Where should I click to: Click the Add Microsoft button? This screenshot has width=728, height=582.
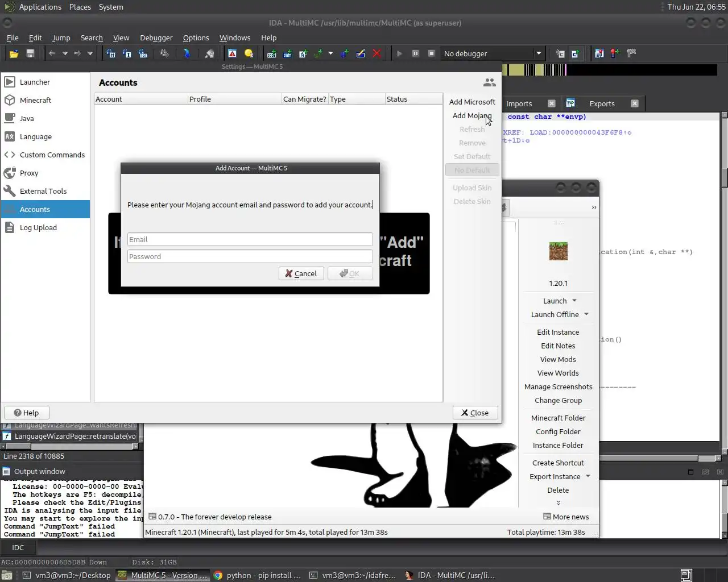pos(472,102)
